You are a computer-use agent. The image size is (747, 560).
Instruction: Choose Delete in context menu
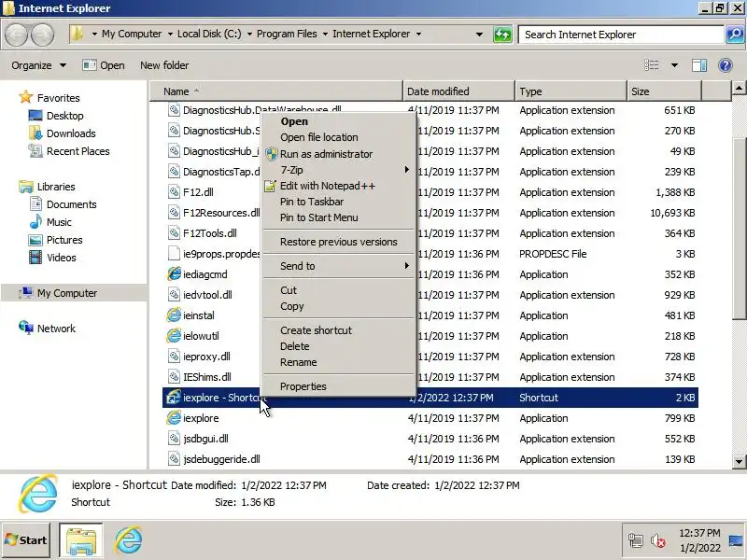click(x=338, y=346)
